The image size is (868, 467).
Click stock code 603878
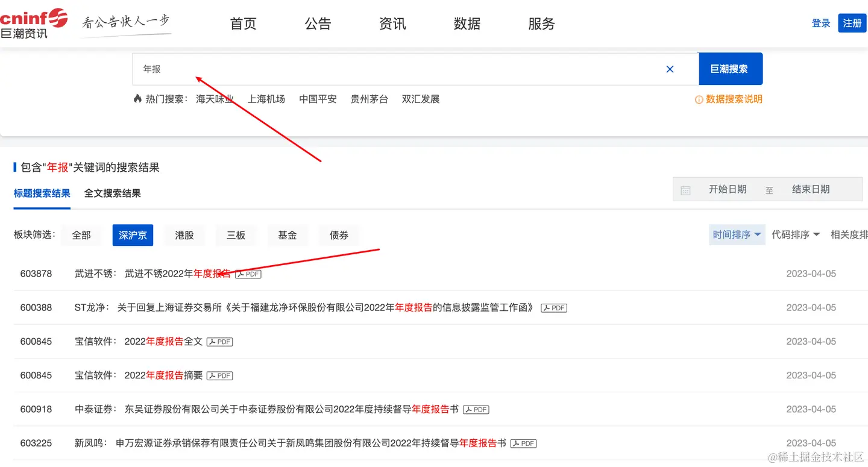pos(36,274)
